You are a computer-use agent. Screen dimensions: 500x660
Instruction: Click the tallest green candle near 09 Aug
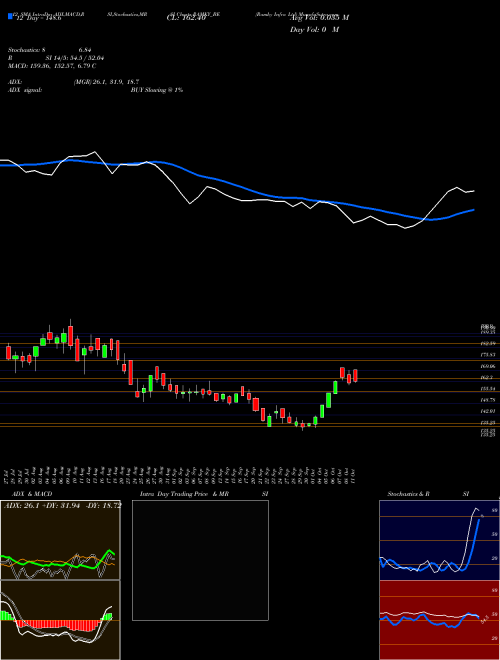coord(64,338)
